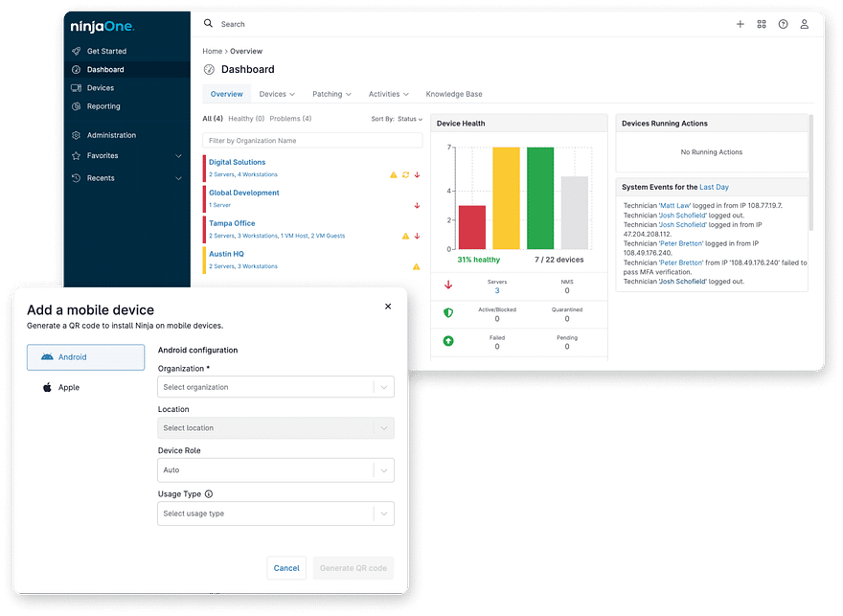The image size is (843, 616).
Task: Click the red down arrow on Digital Solutions
Action: tap(418, 174)
